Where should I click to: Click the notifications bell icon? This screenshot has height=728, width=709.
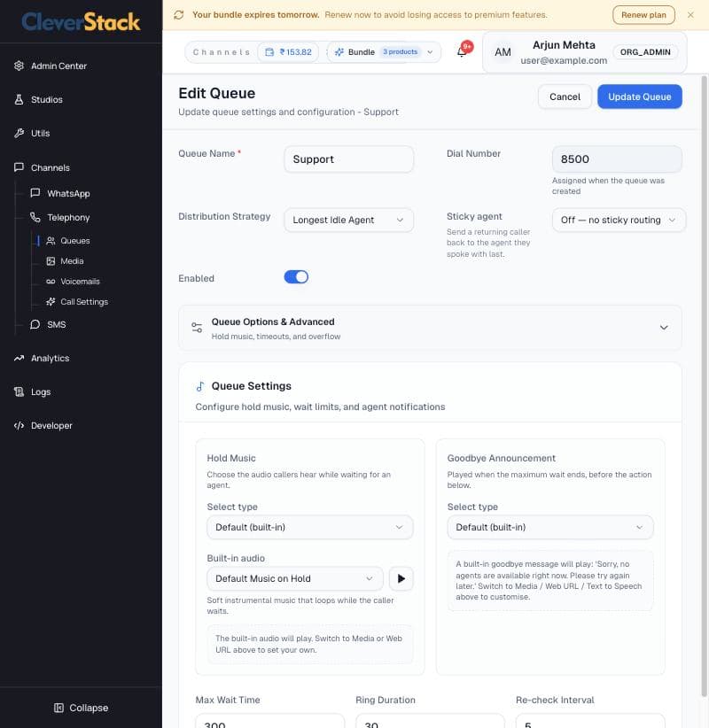point(462,51)
